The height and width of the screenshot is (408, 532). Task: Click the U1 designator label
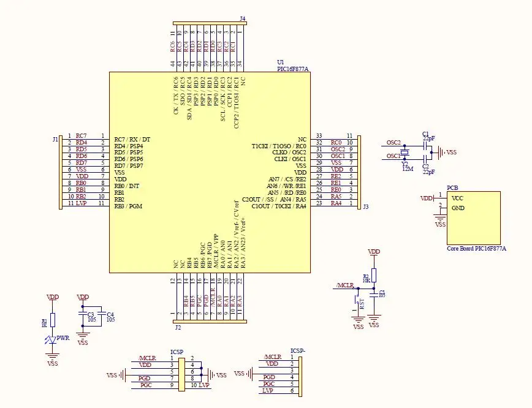(x=281, y=62)
